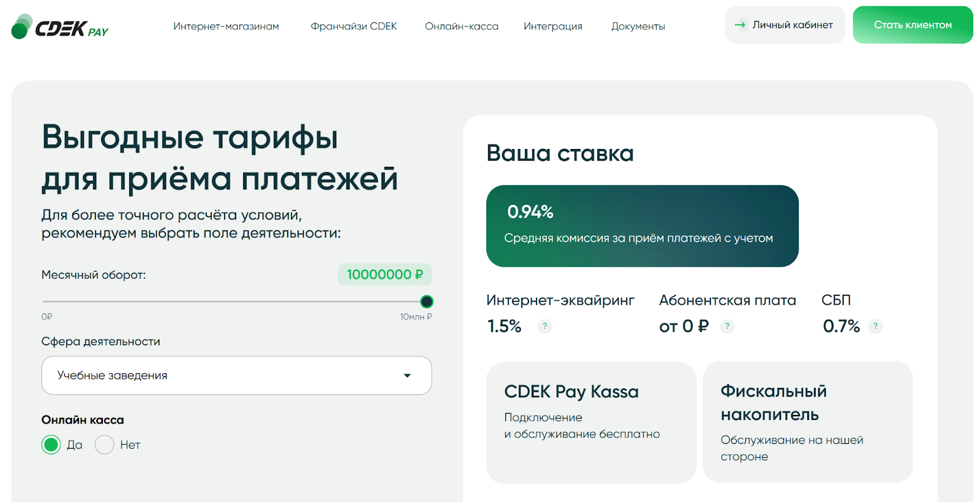The height and width of the screenshot is (502, 980).
Task: Open the Интернет-магазинам menu item
Action: [226, 26]
